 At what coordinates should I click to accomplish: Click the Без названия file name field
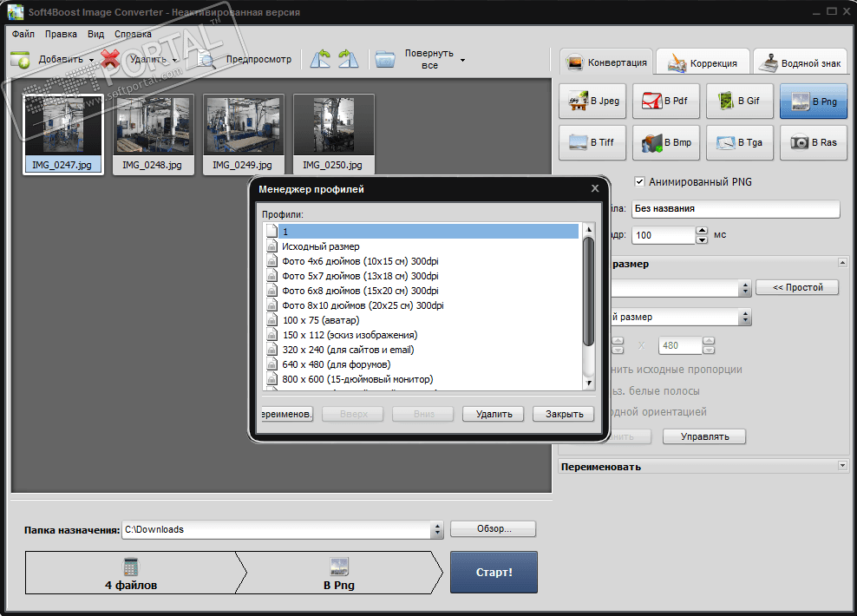735,209
